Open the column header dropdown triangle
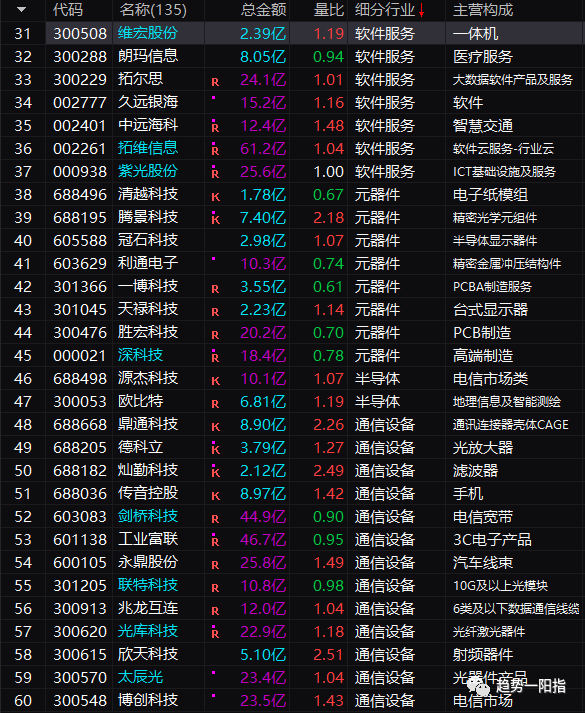 pyautogui.click(x=21, y=10)
